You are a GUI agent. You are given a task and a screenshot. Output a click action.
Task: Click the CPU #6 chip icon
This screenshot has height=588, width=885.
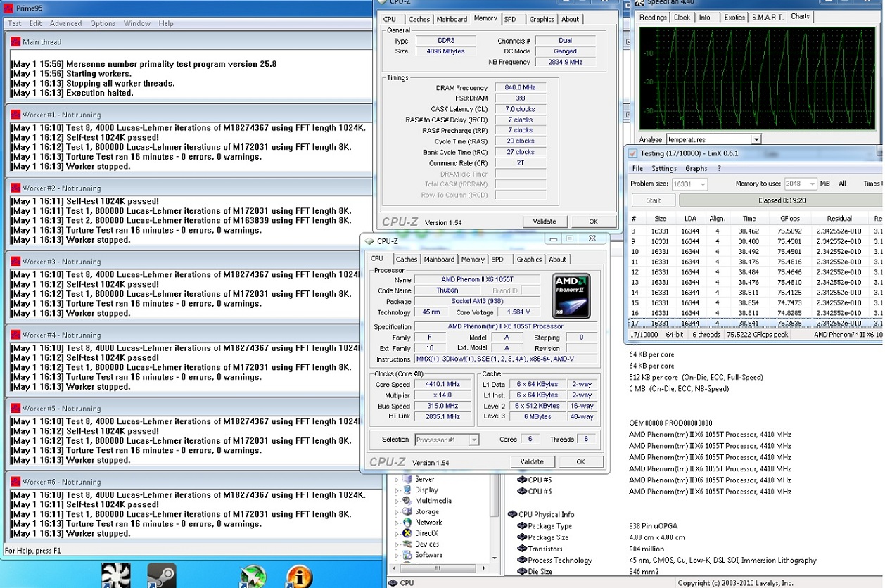pyautogui.click(x=522, y=492)
